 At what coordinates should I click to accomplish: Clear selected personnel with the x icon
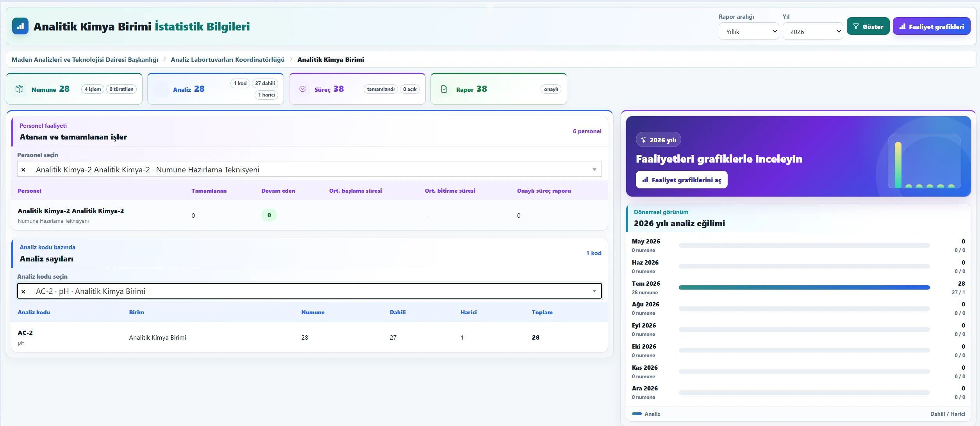pyautogui.click(x=23, y=170)
